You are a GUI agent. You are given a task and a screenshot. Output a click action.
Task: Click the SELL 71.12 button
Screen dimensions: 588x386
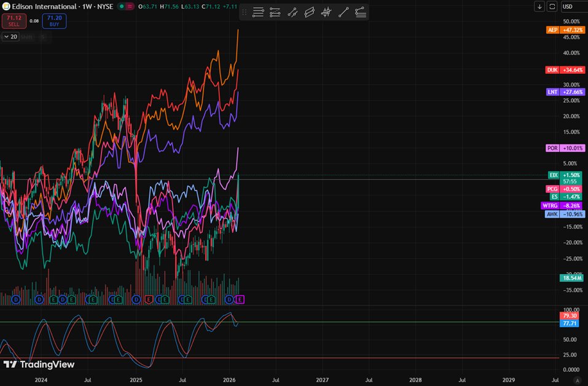click(14, 21)
